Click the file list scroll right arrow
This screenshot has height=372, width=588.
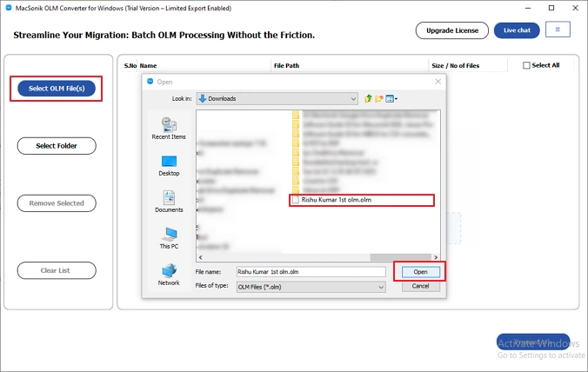pos(436,257)
